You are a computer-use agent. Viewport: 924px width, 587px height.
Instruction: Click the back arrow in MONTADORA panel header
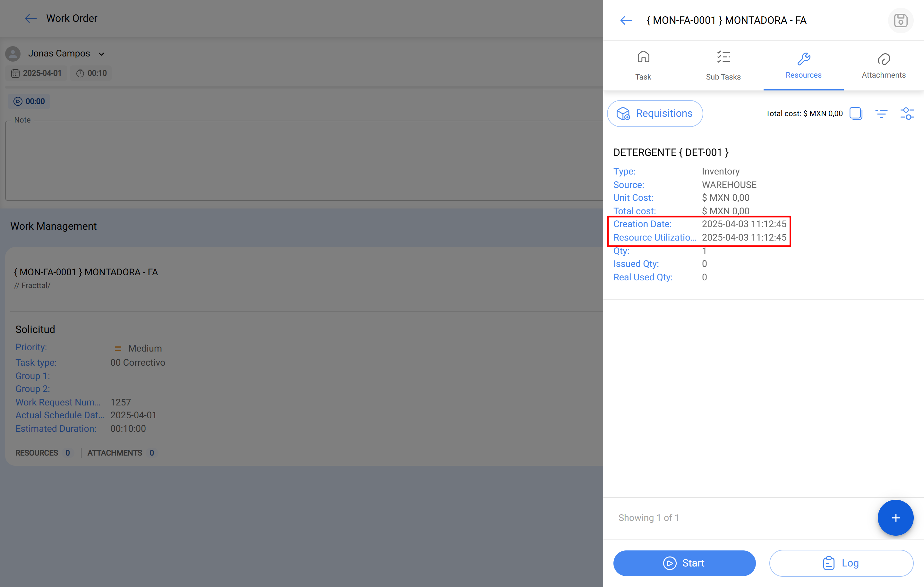626,20
